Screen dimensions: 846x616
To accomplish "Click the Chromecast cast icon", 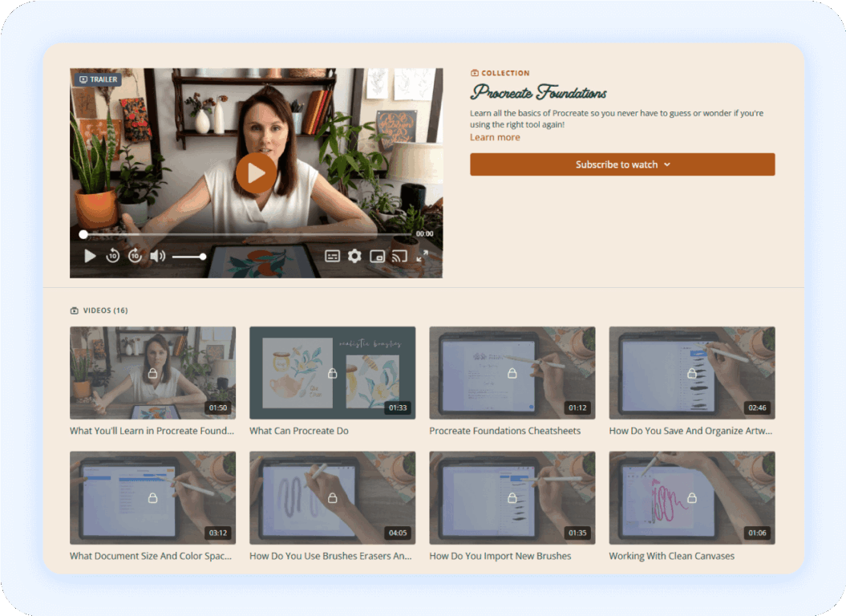I will click(398, 256).
